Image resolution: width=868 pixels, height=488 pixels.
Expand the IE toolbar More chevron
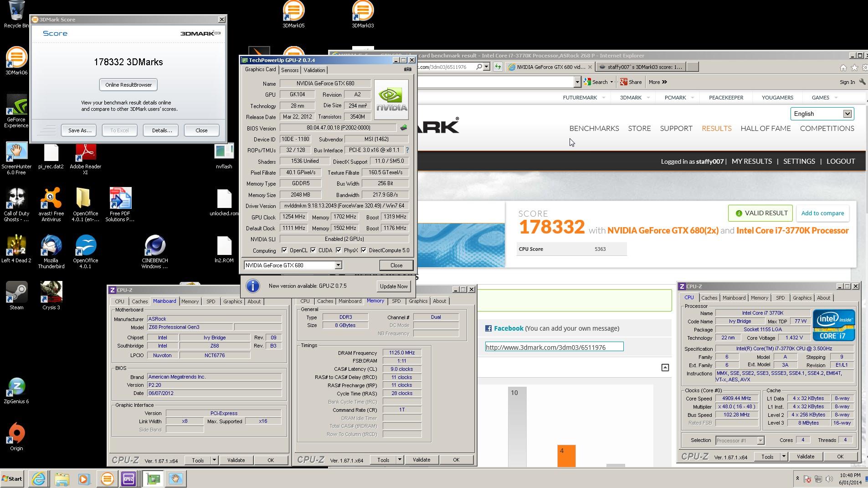pos(664,82)
